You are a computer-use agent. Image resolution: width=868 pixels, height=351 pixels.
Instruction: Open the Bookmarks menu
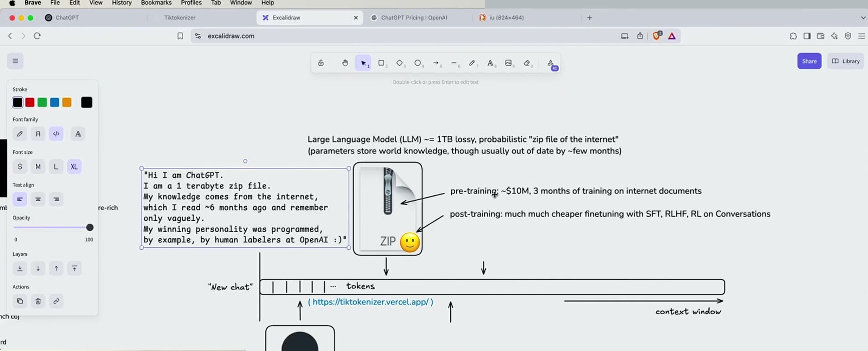(156, 3)
